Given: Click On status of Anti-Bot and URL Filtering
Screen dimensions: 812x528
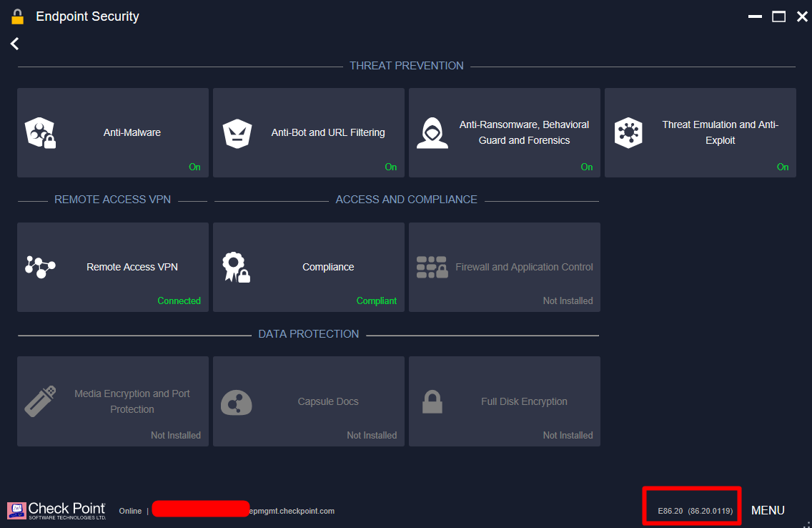Looking at the screenshot, I should click(x=390, y=167).
